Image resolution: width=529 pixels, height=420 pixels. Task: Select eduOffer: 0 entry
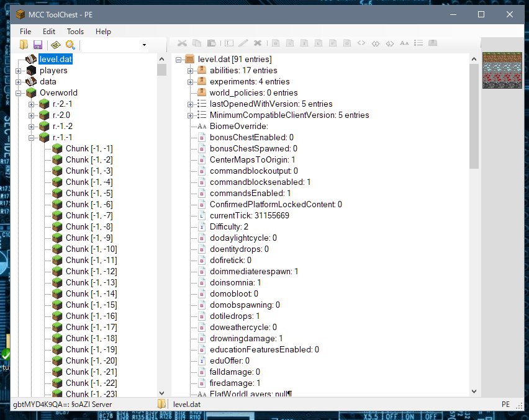click(229, 360)
